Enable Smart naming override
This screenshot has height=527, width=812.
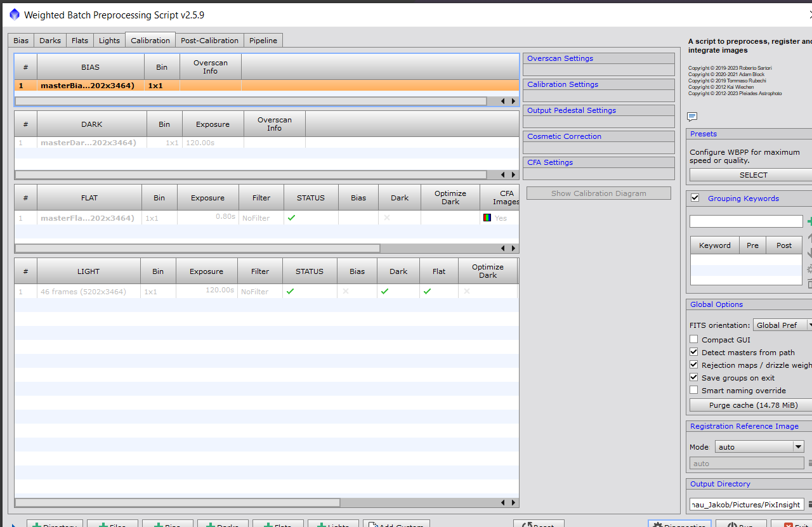pos(694,390)
